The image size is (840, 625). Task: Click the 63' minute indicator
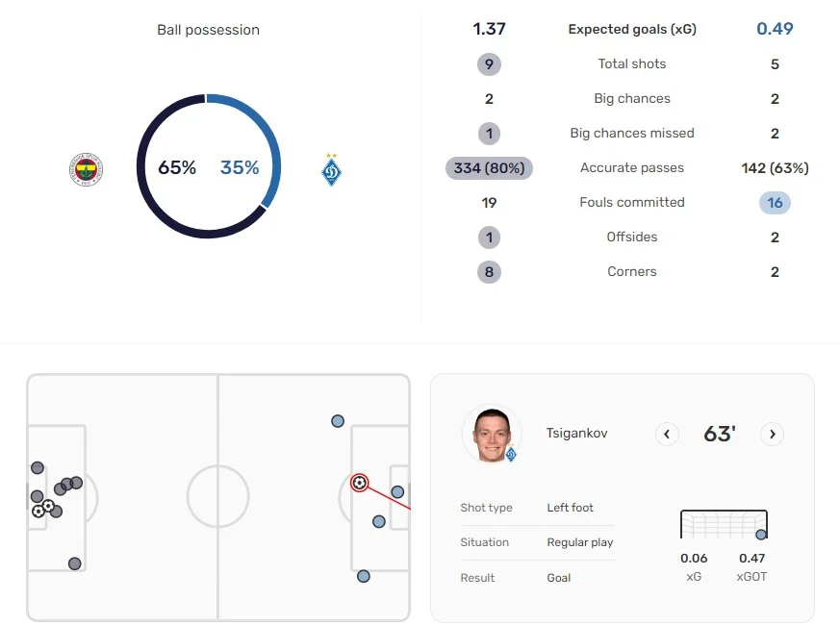[719, 435]
